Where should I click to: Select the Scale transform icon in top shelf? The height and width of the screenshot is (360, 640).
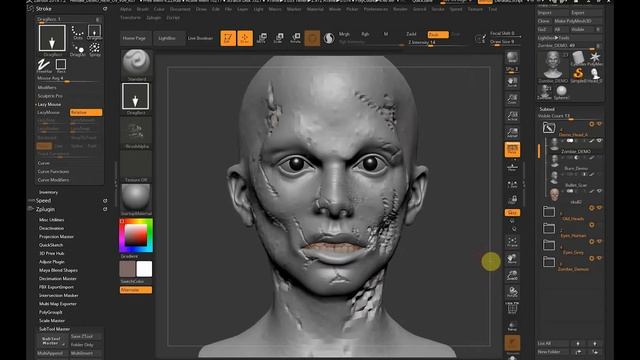(279, 38)
